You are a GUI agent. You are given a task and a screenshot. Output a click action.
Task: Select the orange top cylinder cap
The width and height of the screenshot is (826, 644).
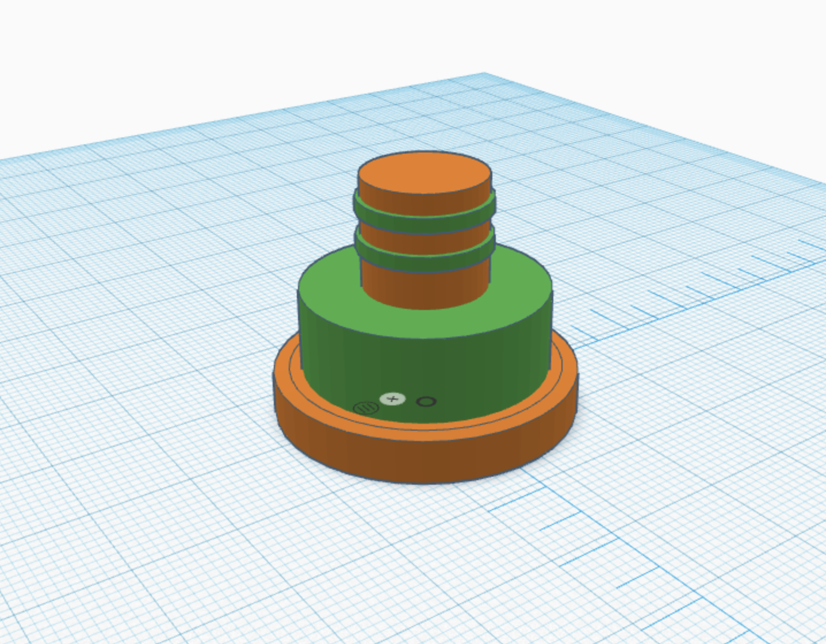425,174
